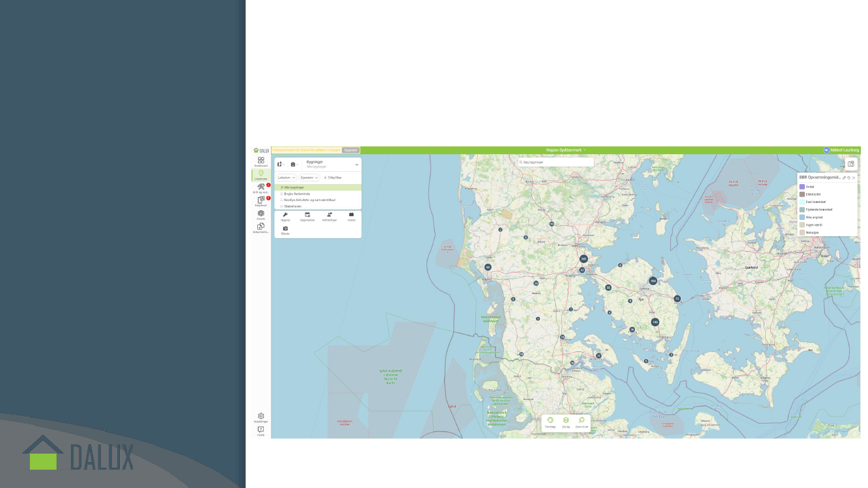Expand the Ejendom filter dropdown

click(309, 178)
